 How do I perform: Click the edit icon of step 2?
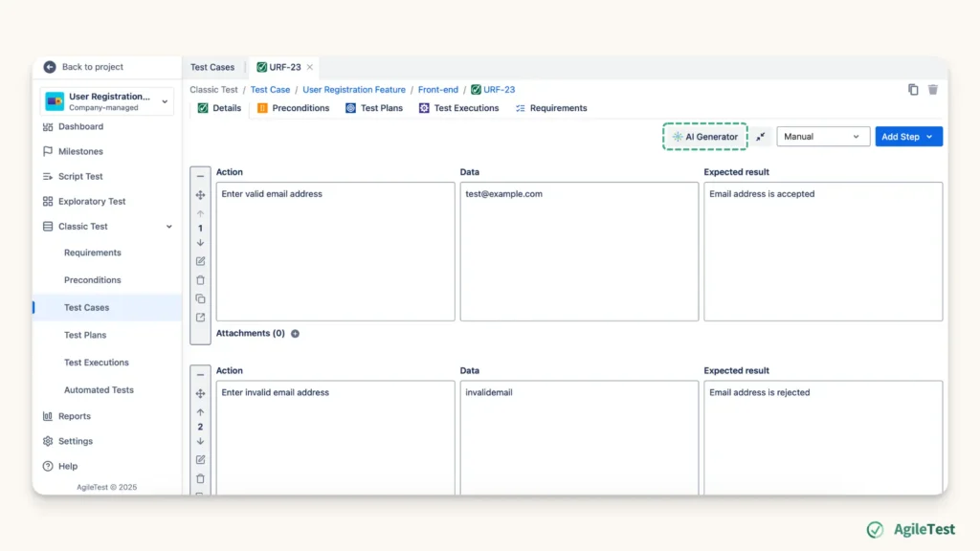tap(200, 460)
